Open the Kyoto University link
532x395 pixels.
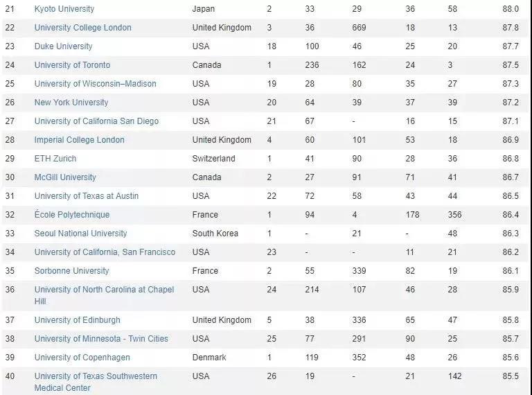coord(64,9)
